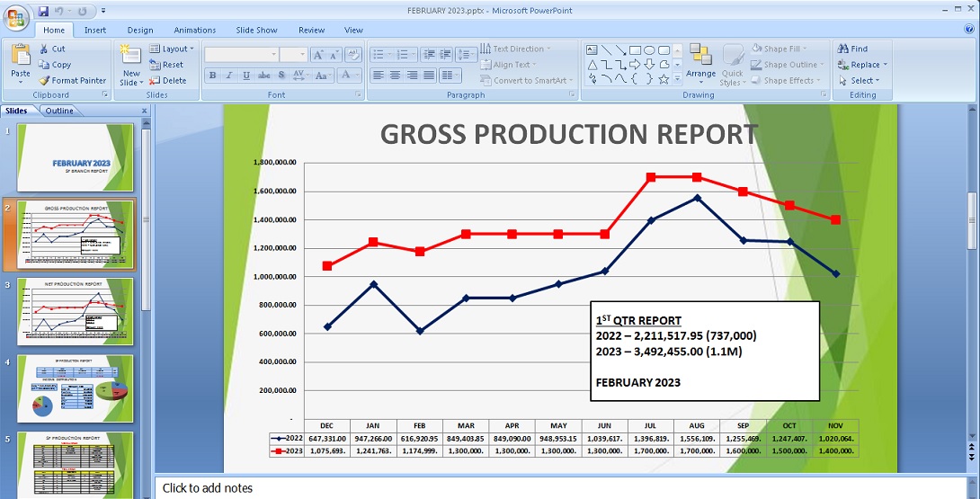Switch to the Outline pane tab

(x=59, y=111)
